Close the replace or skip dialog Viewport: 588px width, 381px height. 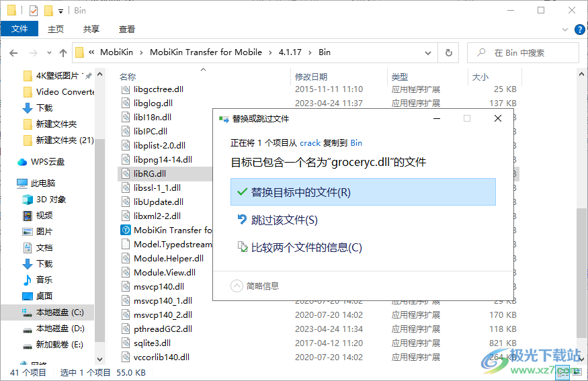(498, 118)
